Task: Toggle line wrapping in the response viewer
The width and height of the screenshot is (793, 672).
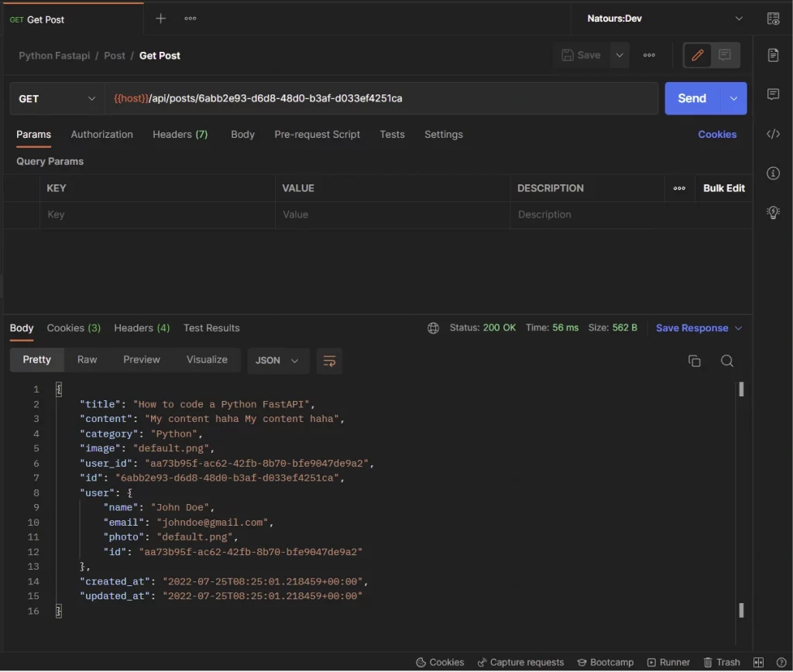Action: click(329, 361)
